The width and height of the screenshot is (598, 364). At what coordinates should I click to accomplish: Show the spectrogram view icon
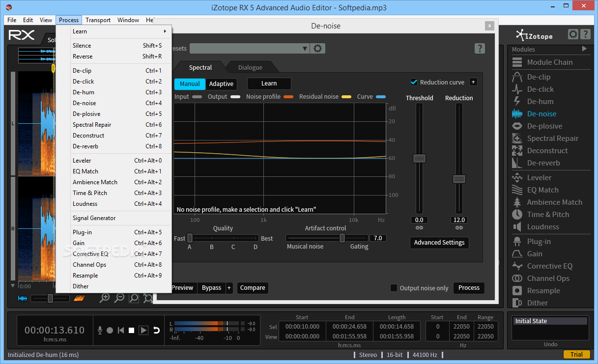[x=79, y=298]
